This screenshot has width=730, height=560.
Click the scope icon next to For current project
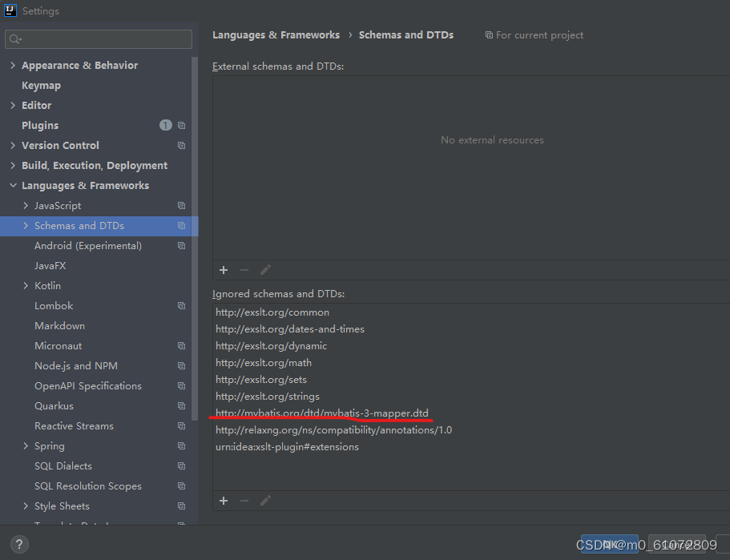point(489,35)
